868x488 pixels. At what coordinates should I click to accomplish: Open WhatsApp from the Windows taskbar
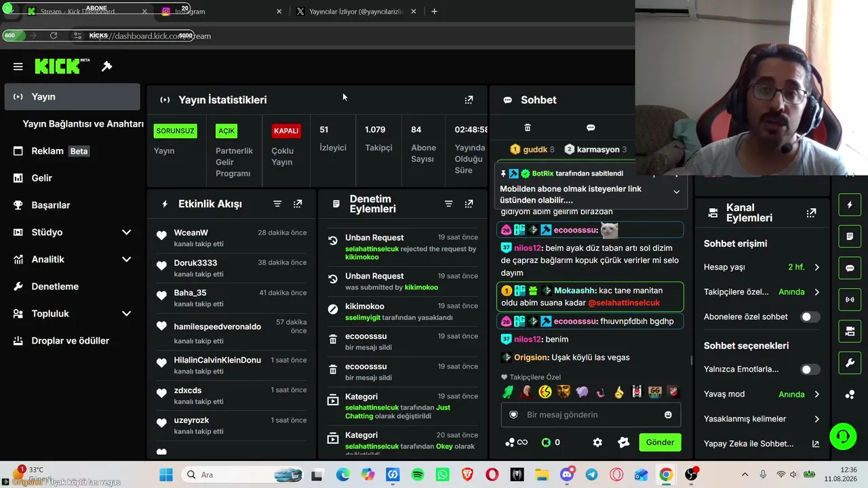click(443, 475)
